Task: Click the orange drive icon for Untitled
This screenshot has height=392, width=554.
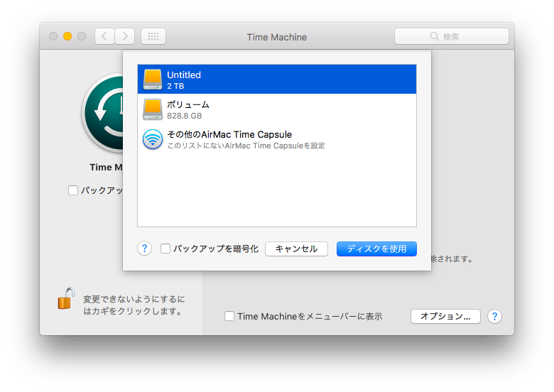Action: (x=153, y=80)
